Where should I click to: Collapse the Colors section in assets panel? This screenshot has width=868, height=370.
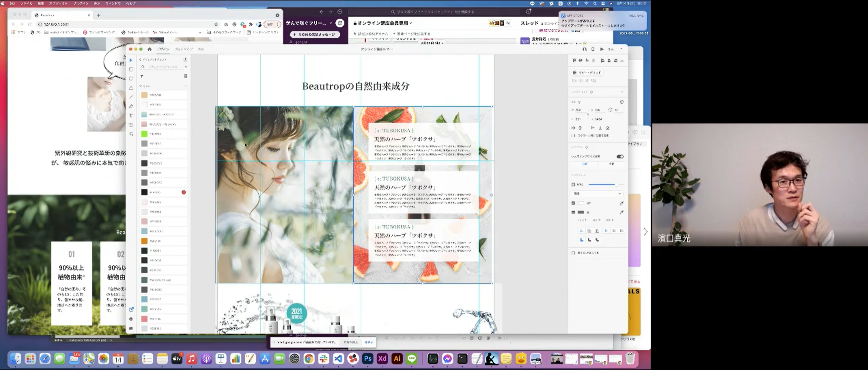(x=141, y=86)
